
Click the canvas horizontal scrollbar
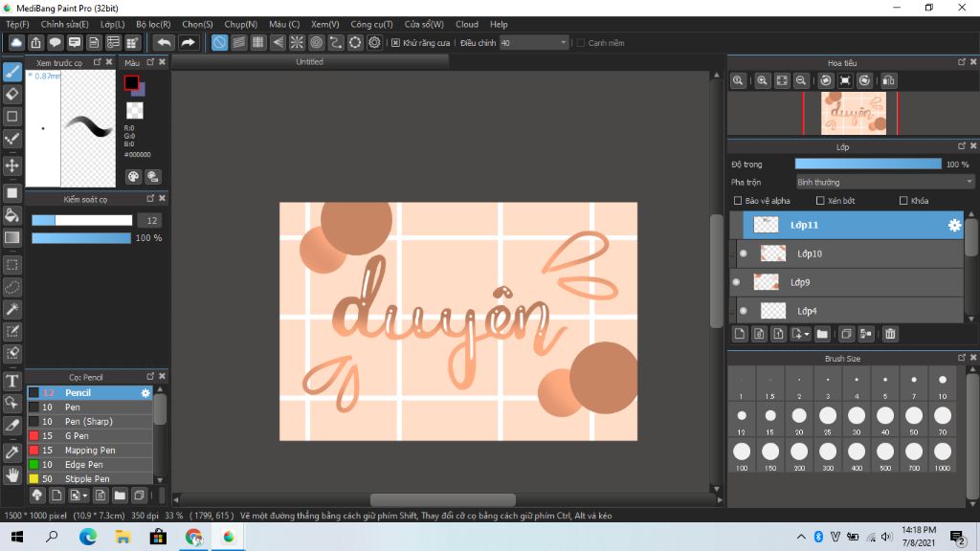click(x=442, y=499)
